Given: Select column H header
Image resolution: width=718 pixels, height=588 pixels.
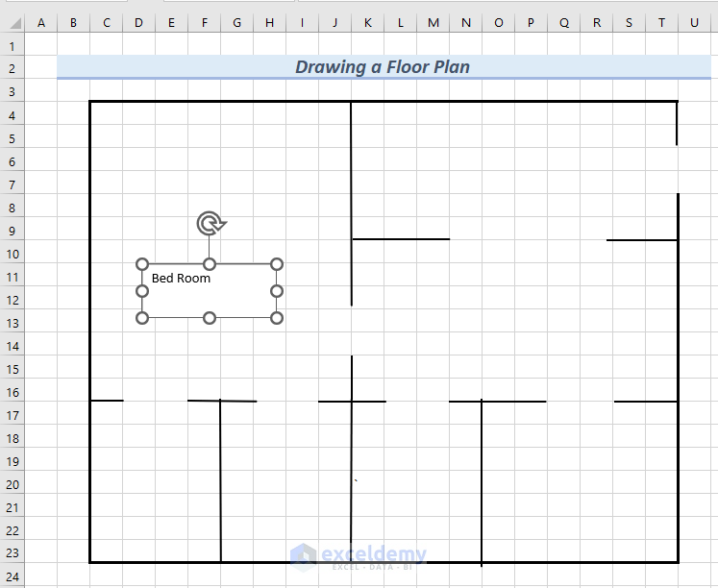Looking at the screenshot, I should click(269, 23).
